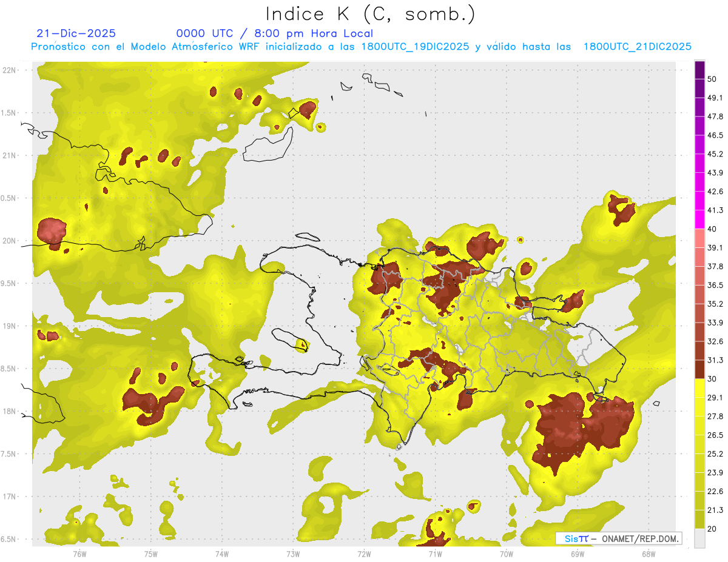The image size is (728, 562).
Task: Select the date label '21-Dic-2025'
Action: coord(76,34)
